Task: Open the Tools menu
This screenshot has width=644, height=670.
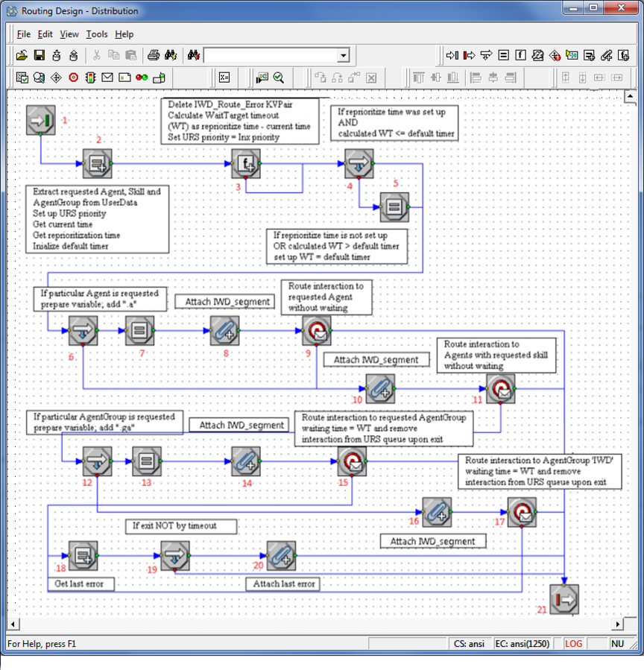Action: point(96,34)
